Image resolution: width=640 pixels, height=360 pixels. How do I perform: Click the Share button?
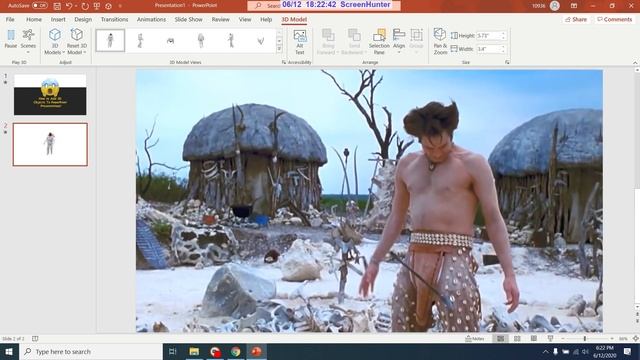pos(576,19)
